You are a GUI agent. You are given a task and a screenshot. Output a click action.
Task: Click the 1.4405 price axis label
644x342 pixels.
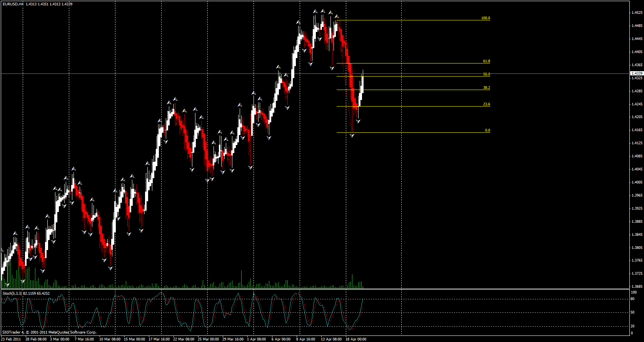click(x=637, y=52)
